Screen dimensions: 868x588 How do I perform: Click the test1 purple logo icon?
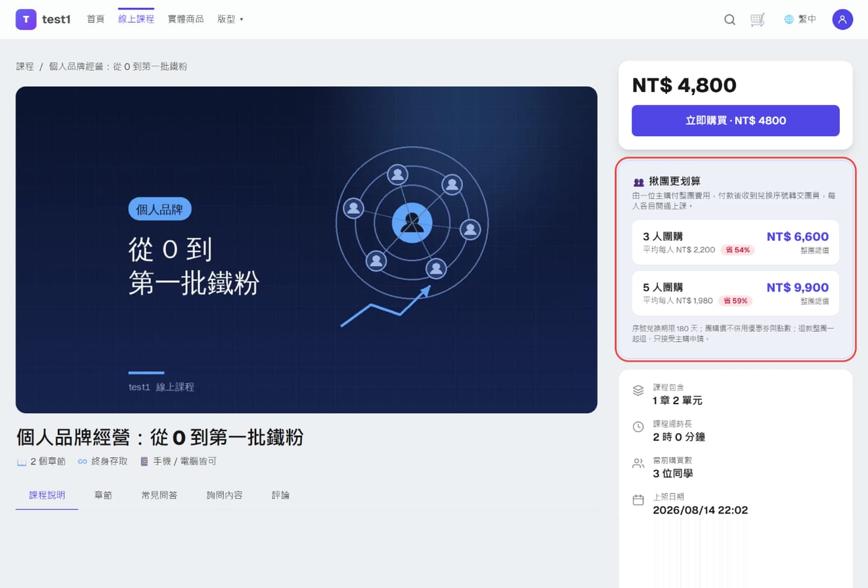(x=26, y=19)
